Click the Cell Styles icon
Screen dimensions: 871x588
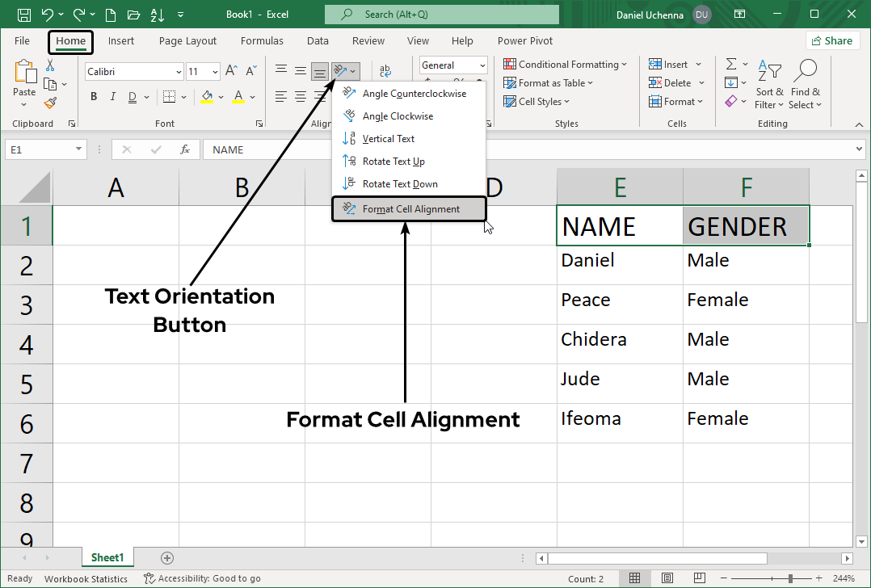point(536,101)
